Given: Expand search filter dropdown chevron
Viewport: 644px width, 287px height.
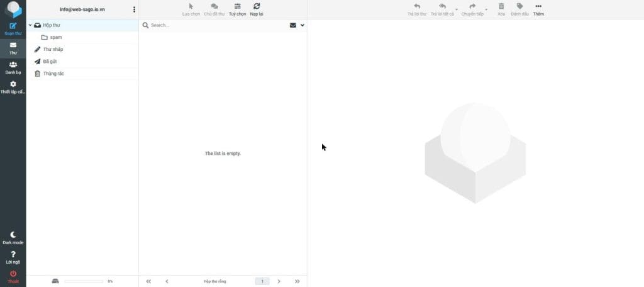Looking at the screenshot, I should coord(303,26).
